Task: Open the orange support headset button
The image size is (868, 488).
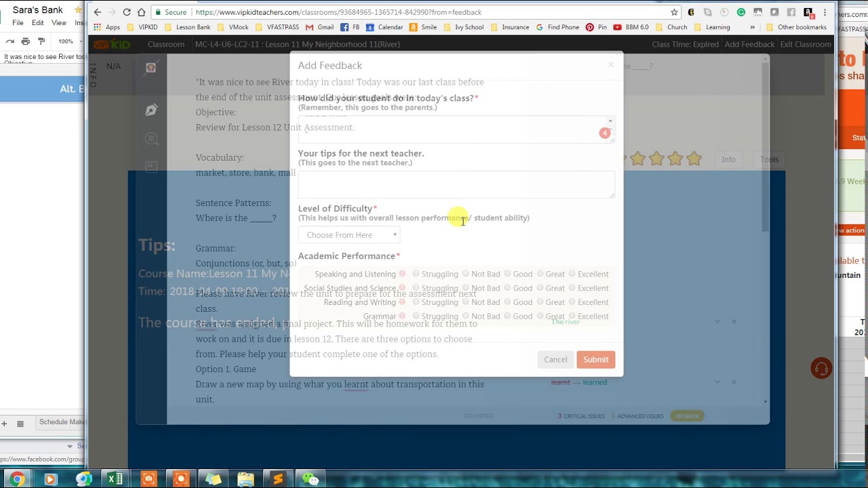Action: point(821,369)
